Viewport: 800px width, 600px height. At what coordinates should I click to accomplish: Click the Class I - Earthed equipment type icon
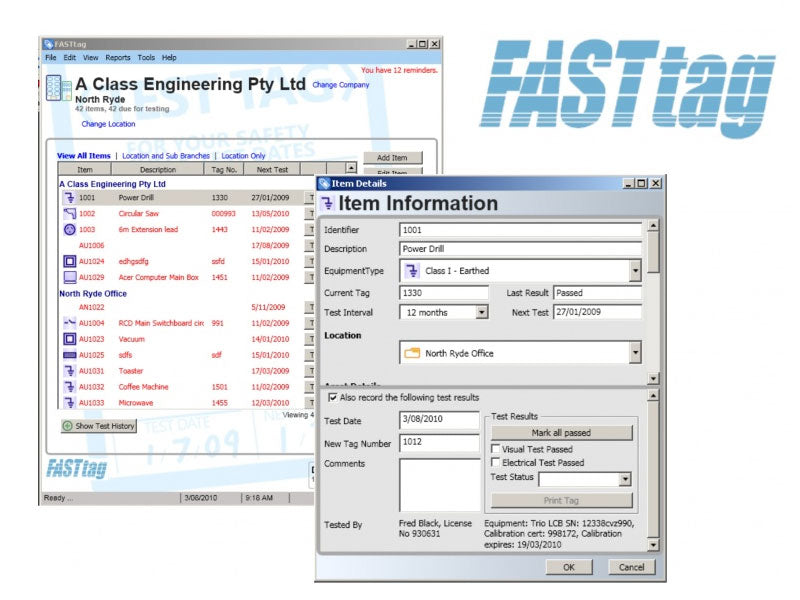412,270
